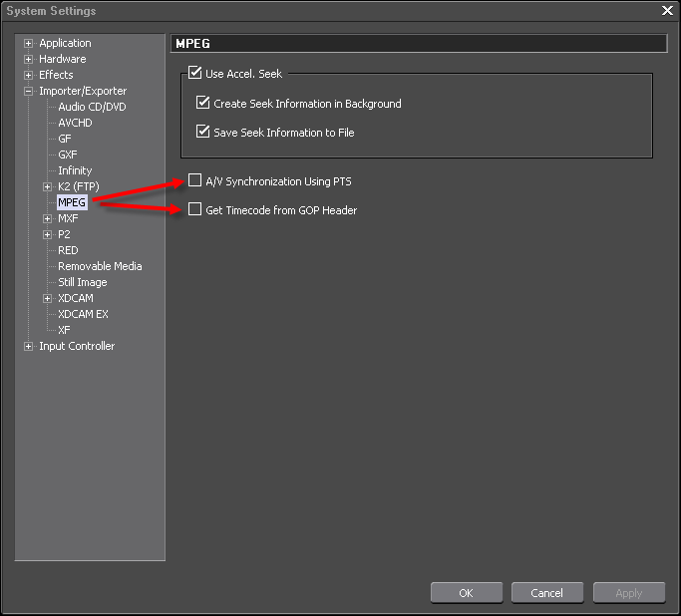Expand the MXF tree node

point(48,219)
